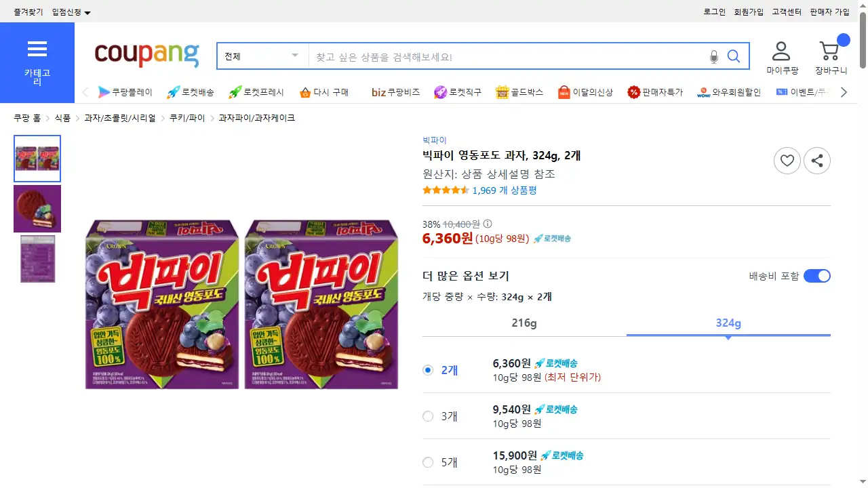Open the shopping cart icon
Image resolution: width=868 pixels, height=488 pixels.
829,52
